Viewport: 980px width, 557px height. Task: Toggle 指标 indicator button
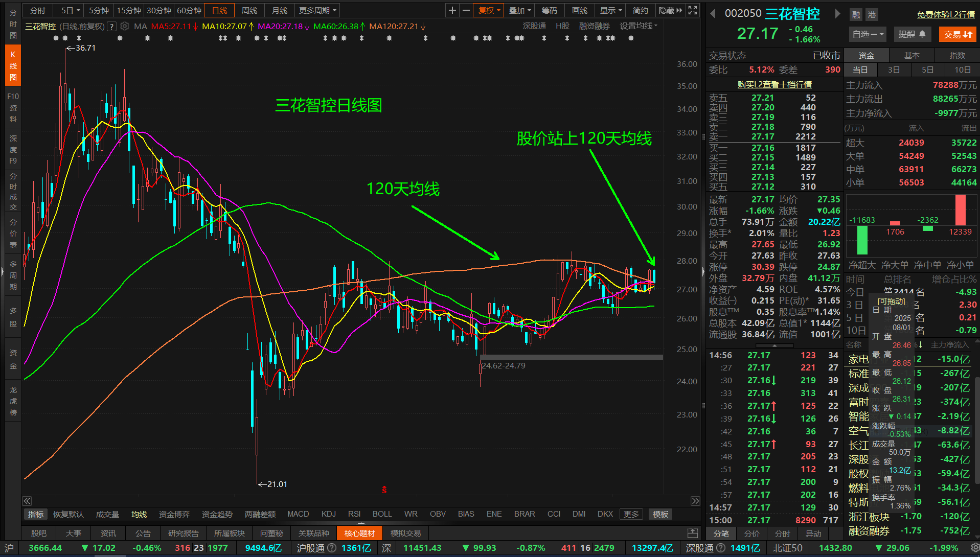tap(36, 514)
